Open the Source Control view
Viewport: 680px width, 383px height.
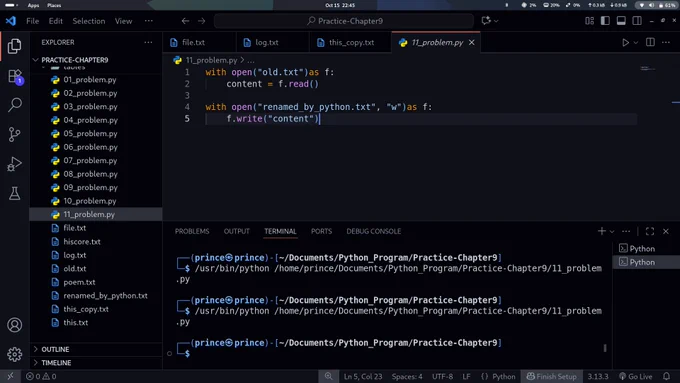(14, 134)
